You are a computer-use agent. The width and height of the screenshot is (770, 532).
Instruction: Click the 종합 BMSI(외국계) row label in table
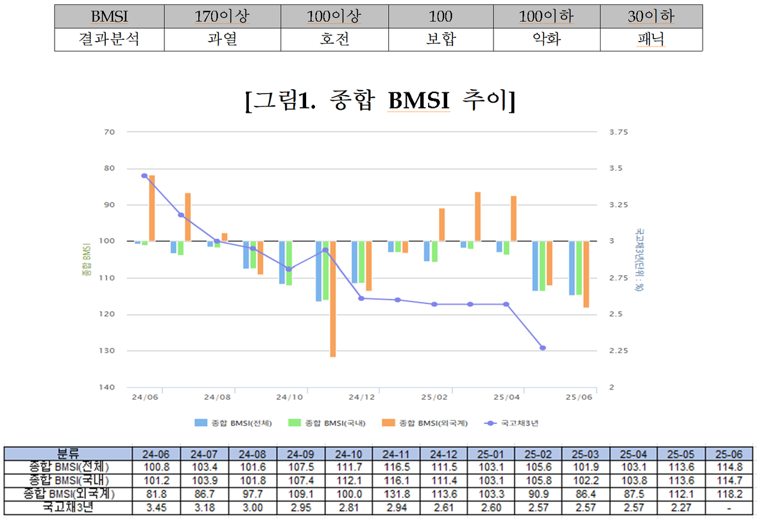click(69, 494)
